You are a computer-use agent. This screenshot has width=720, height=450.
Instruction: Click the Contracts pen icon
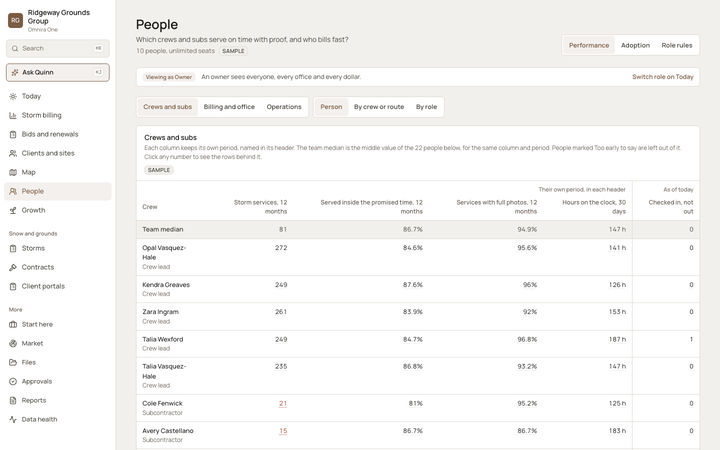[13, 267]
